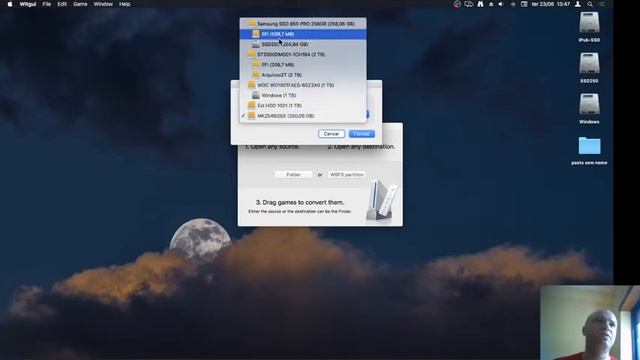
Task: Select the blue-highlighted EFI (209,7 MB) partition
Action: pyautogui.click(x=302, y=34)
